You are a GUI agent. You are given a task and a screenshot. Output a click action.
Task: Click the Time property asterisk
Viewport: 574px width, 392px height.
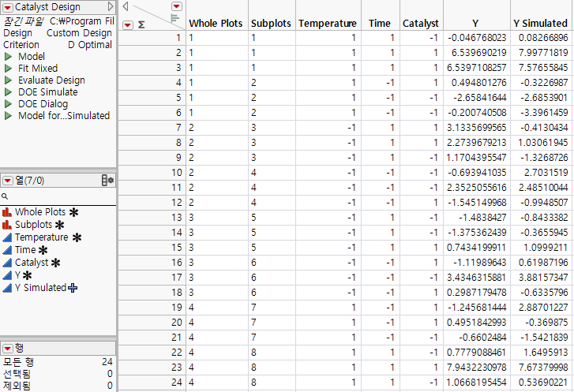[x=43, y=251]
